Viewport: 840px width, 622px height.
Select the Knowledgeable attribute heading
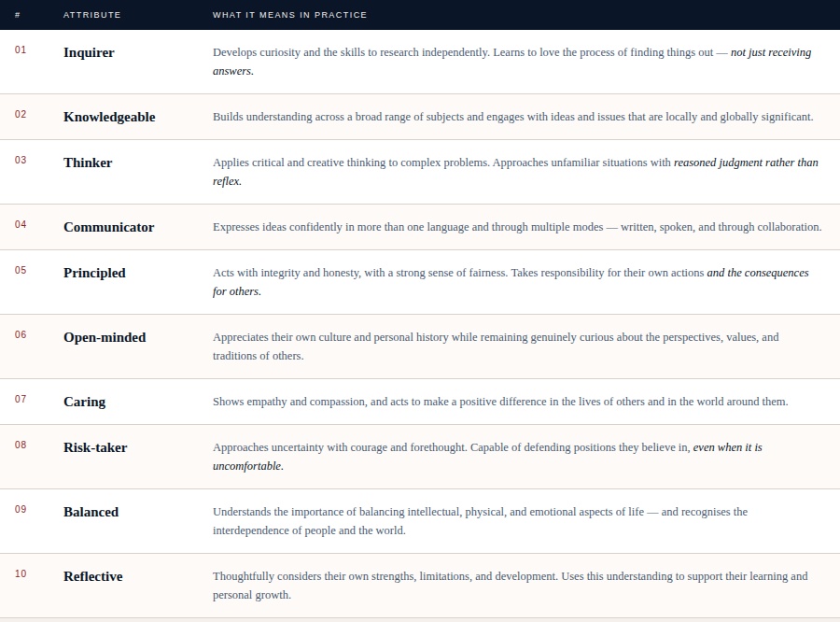click(x=109, y=117)
